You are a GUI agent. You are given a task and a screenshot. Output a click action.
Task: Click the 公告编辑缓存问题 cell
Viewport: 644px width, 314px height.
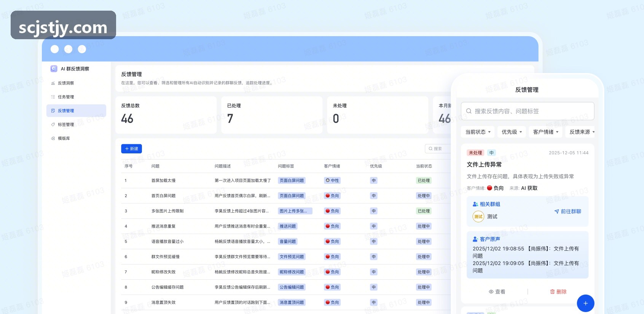click(167, 287)
